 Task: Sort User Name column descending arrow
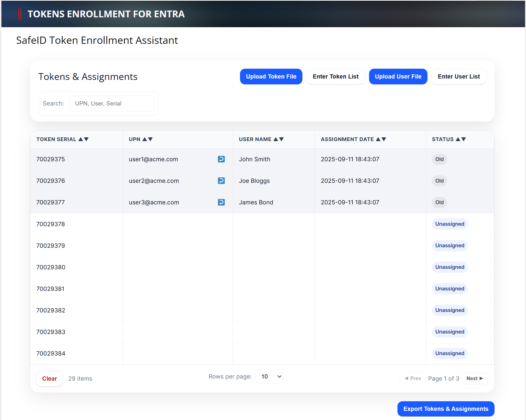pyautogui.click(x=281, y=139)
